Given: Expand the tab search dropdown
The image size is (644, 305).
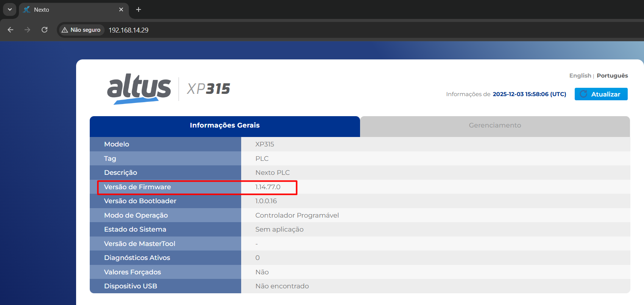Looking at the screenshot, I should pos(10,9).
